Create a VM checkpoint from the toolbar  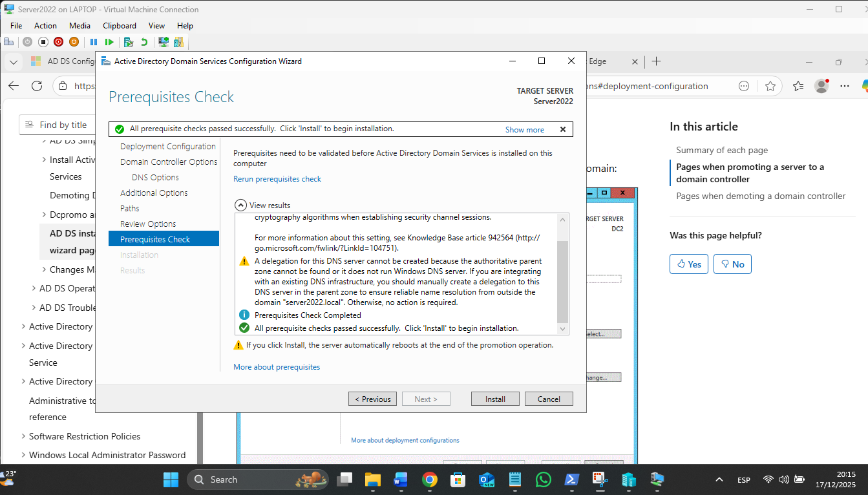[x=129, y=42]
